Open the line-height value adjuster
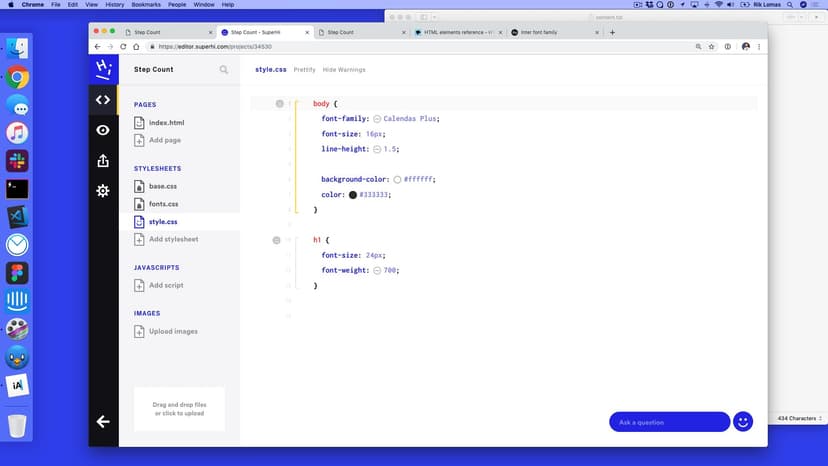Image resolution: width=828 pixels, height=466 pixels. coord(377,149)
